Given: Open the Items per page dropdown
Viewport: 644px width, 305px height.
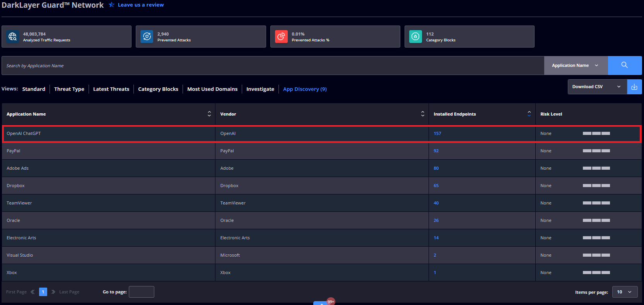Looking at the screenshot, I should pos(625,292).
